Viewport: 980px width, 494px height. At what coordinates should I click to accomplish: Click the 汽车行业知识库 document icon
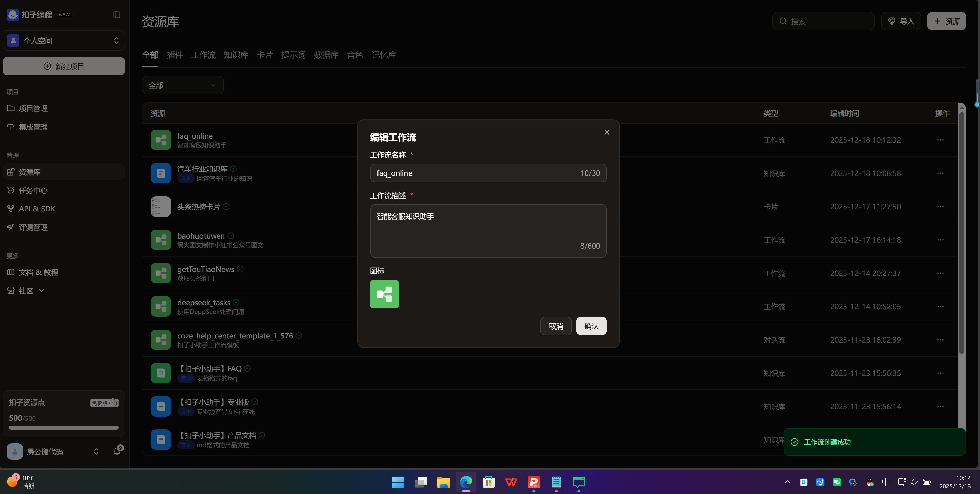160,173
